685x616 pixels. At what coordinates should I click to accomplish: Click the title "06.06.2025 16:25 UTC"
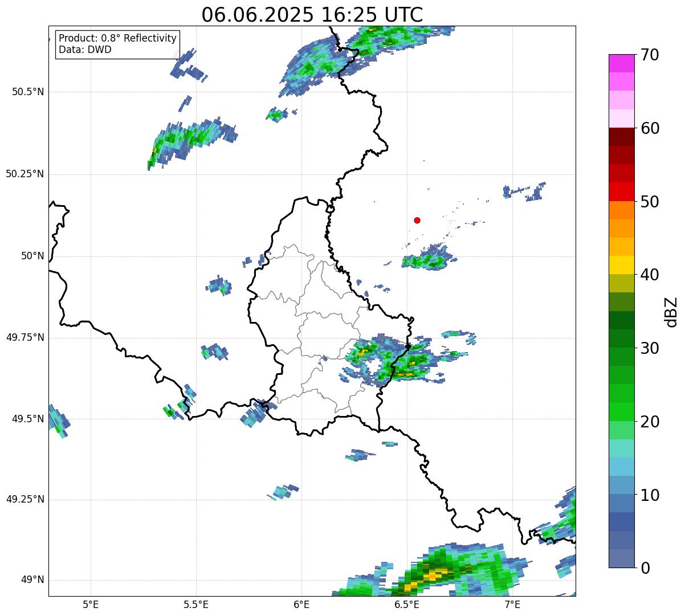pos(312,15)
